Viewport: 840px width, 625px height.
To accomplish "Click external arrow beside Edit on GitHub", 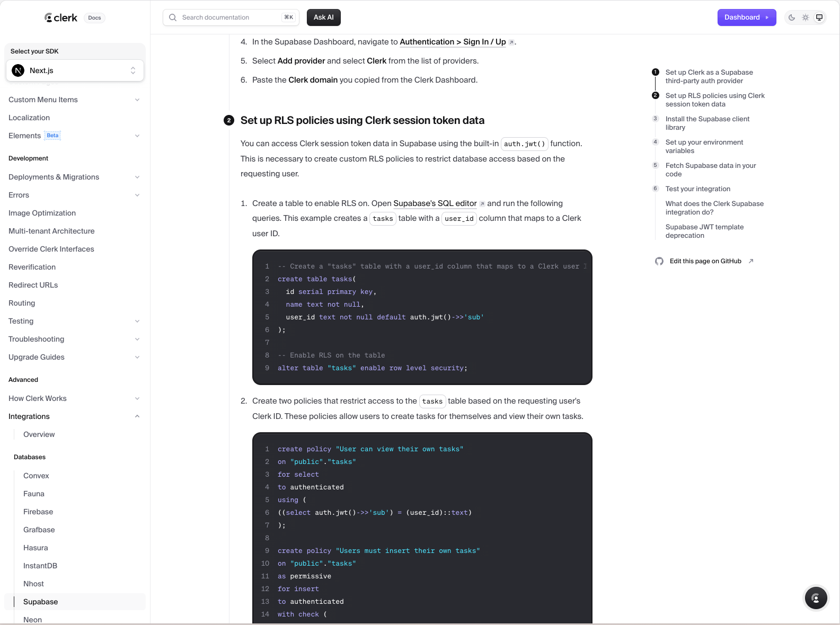I will pos(751,261).
